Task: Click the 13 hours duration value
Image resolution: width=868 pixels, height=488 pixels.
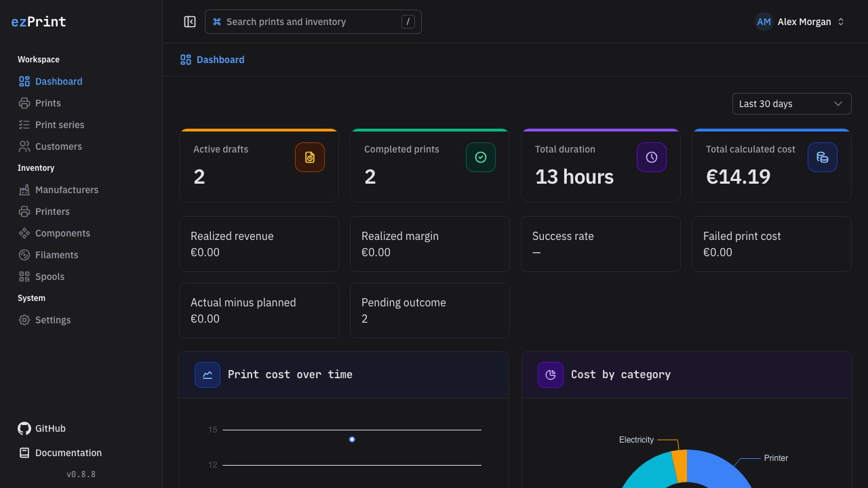Action: pos(574,177)
